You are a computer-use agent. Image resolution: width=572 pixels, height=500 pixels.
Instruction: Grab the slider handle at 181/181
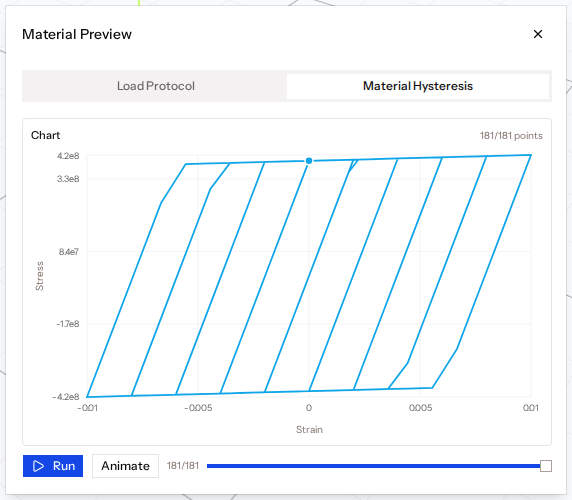546,466
